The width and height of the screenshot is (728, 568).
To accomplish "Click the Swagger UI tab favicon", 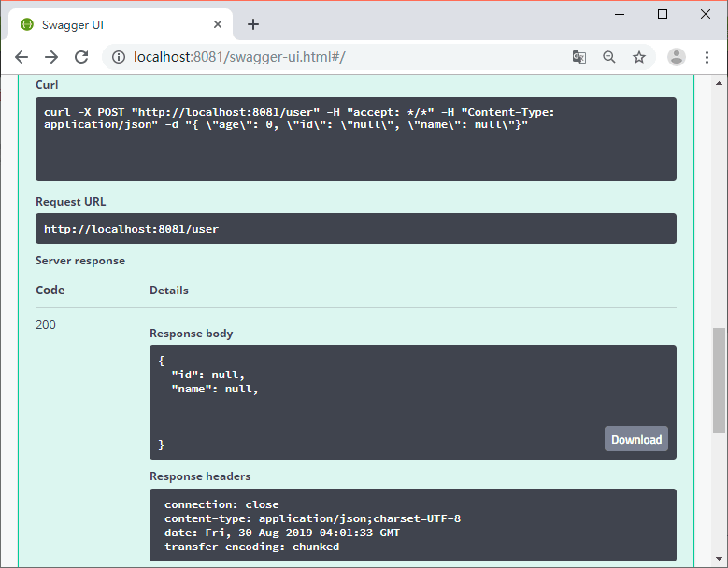I will pyautogui.click(x=27, y=24).
